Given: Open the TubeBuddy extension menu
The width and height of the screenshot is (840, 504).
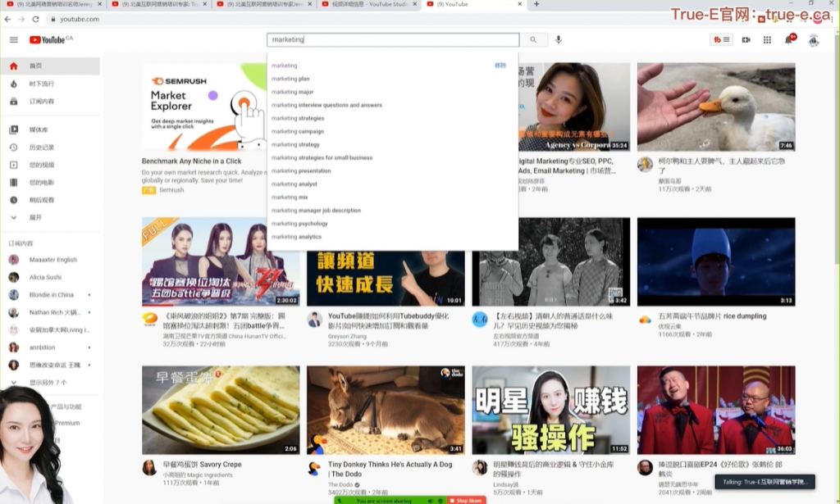Looking at the screenshot, I should click(721, 39).
